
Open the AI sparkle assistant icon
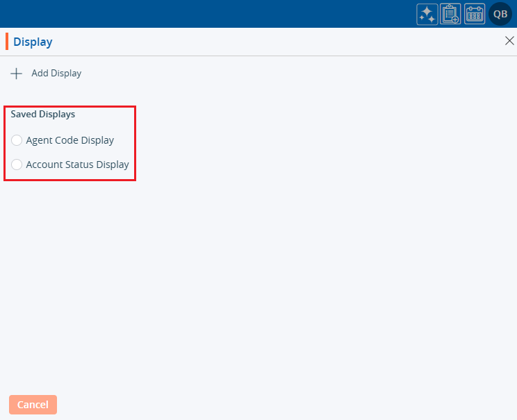tap(427, 14)
